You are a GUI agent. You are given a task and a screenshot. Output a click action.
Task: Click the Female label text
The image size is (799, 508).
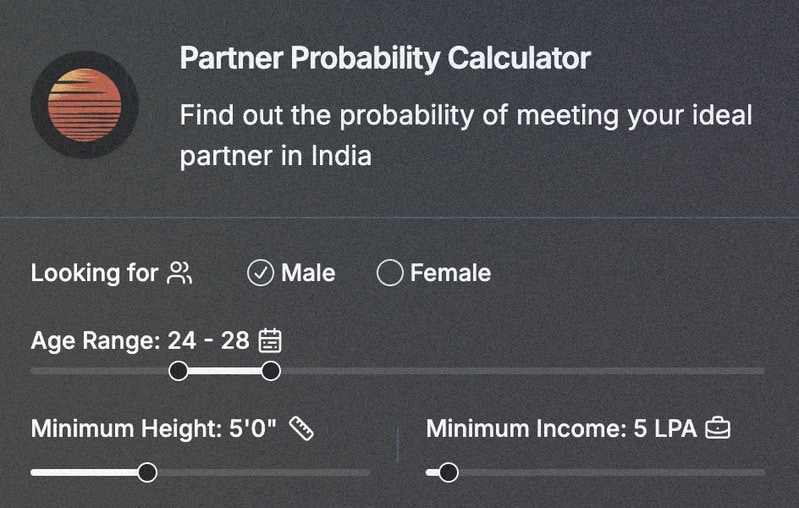(x=450, y=273)
